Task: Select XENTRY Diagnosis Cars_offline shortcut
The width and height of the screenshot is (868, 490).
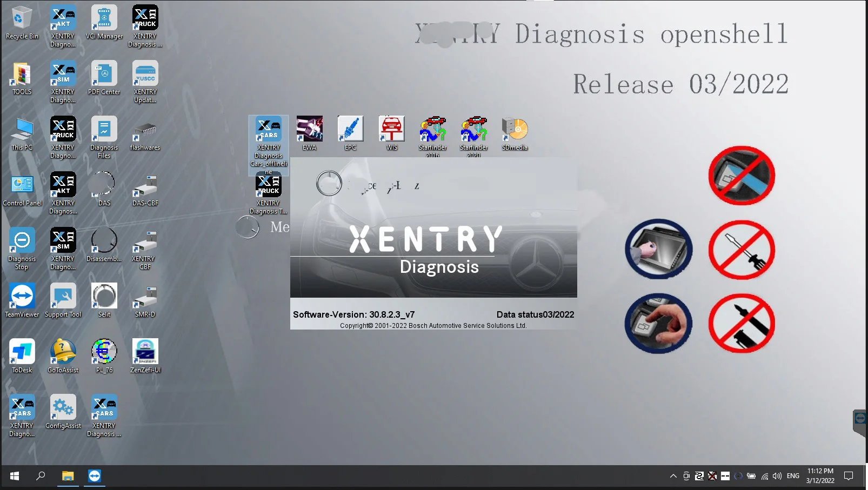Action: pyautogui.click(x=269, y=145)
